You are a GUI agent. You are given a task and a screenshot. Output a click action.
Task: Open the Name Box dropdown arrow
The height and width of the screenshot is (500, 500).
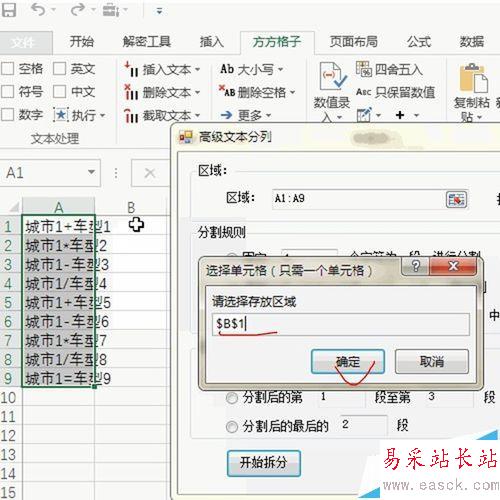pos(91,172)
